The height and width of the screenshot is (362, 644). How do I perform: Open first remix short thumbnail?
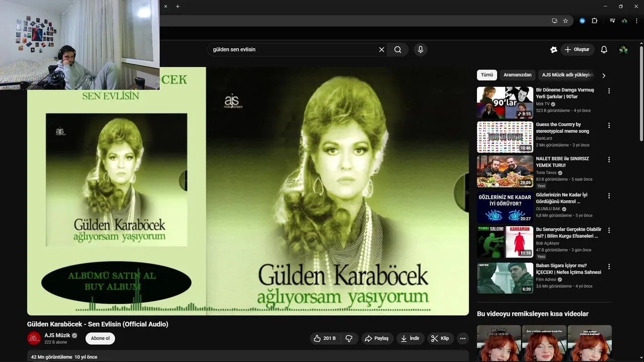point(499,343)
